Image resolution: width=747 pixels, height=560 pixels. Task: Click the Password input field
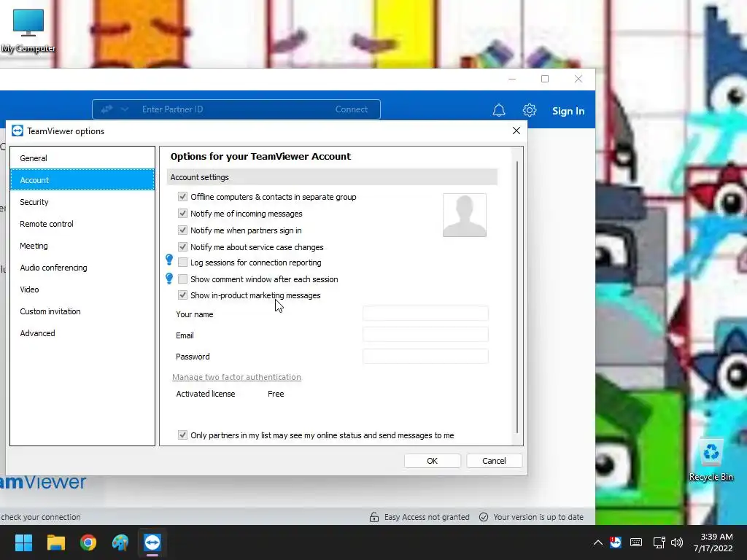click(425, 356)
